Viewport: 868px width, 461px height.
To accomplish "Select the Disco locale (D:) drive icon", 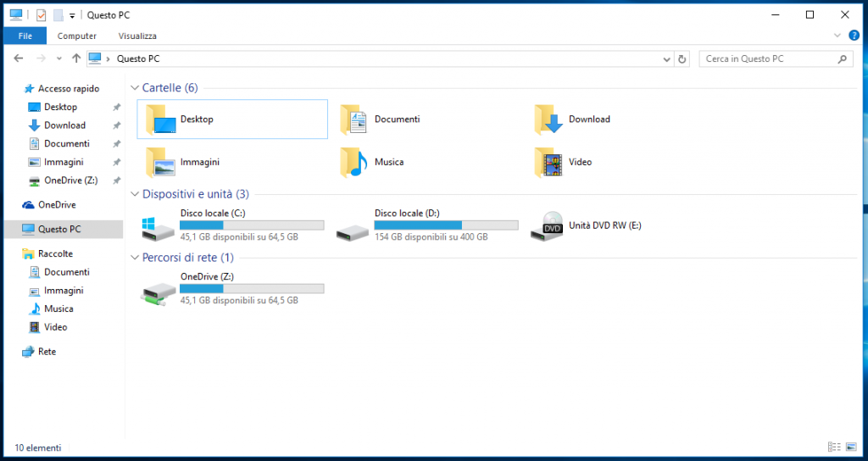I will 353,231.
